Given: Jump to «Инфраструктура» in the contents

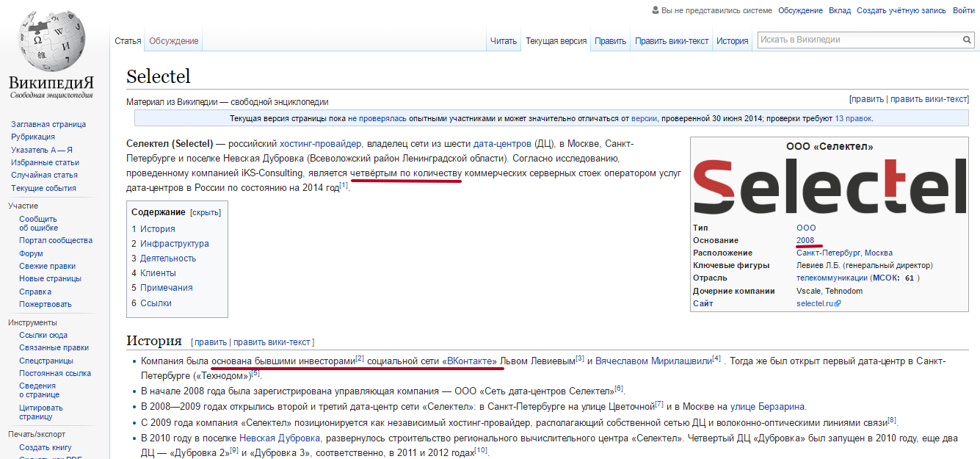Looking at the screenshot, I should click(x=175, y=244).
